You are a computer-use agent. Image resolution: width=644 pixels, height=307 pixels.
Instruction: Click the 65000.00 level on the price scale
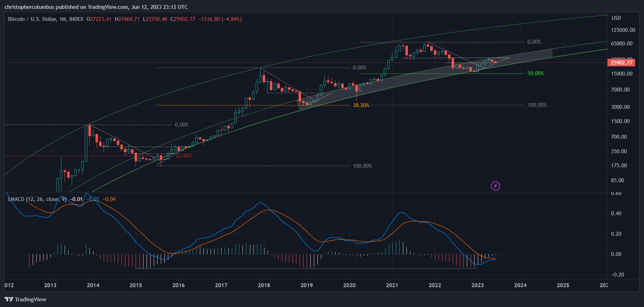[x=622, y=44]
